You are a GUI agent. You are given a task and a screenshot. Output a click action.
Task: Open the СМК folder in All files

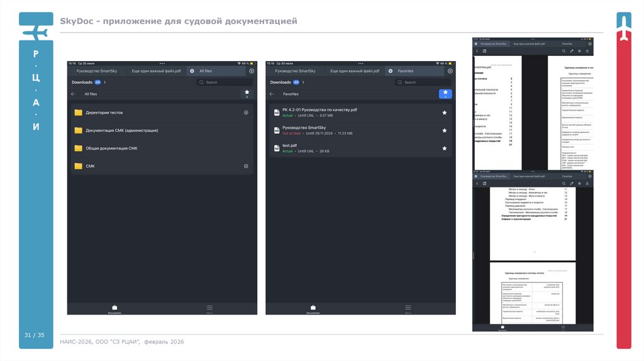click(x=162, y=166)
